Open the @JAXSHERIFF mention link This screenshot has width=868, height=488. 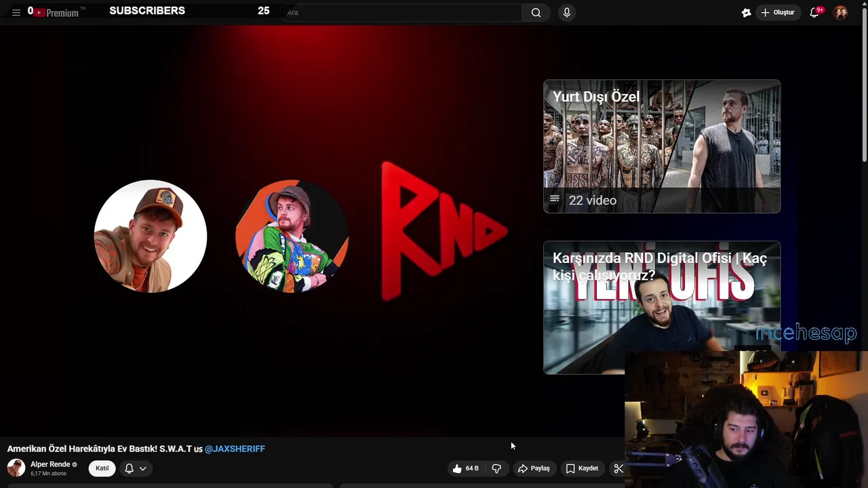point(235,449)
